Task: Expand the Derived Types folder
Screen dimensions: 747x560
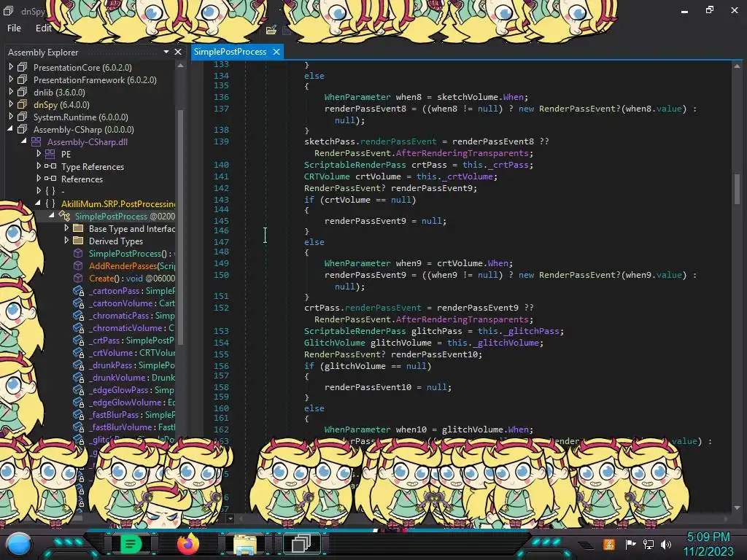Action: tap(66, 241)
